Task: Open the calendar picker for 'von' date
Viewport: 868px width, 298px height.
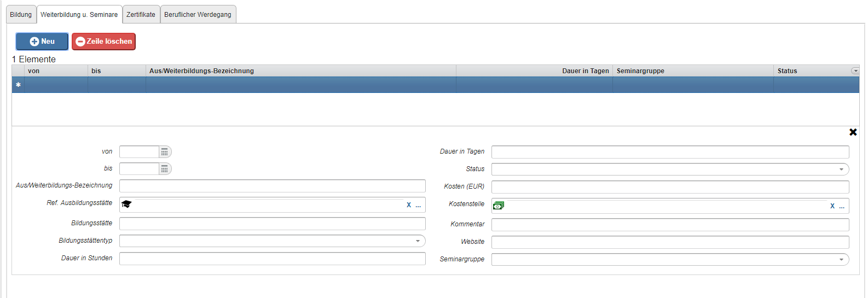Action: tap(164, 152)
